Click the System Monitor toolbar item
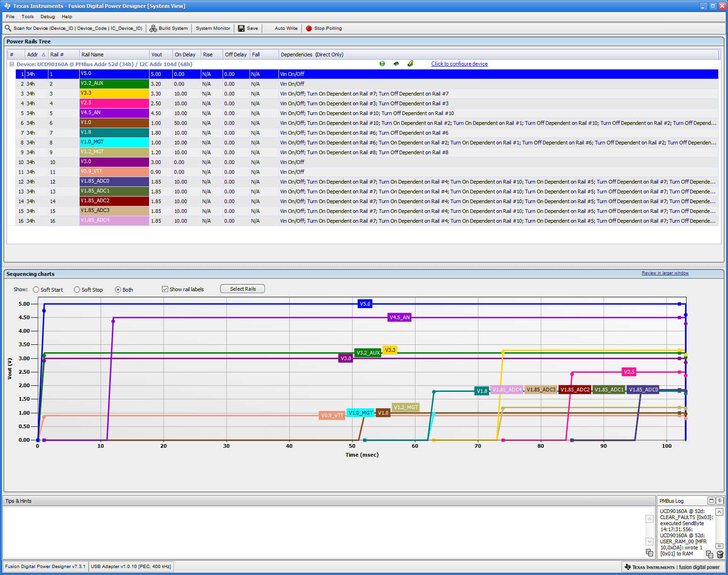Screen dimensions: 728x575 (x=213, y=28)
